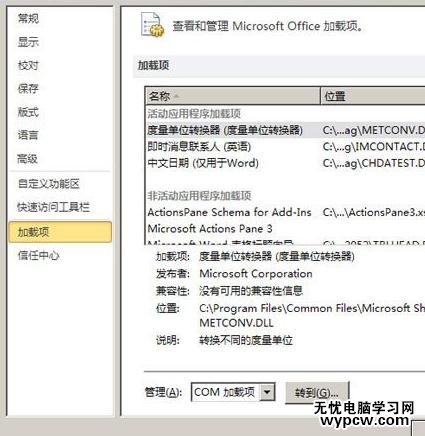Select 中文日期 (仅用于Word) add-in row

point(285,163)
